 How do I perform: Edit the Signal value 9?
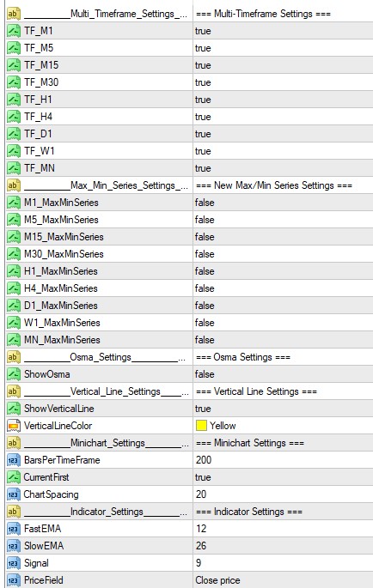click(199, 563)
